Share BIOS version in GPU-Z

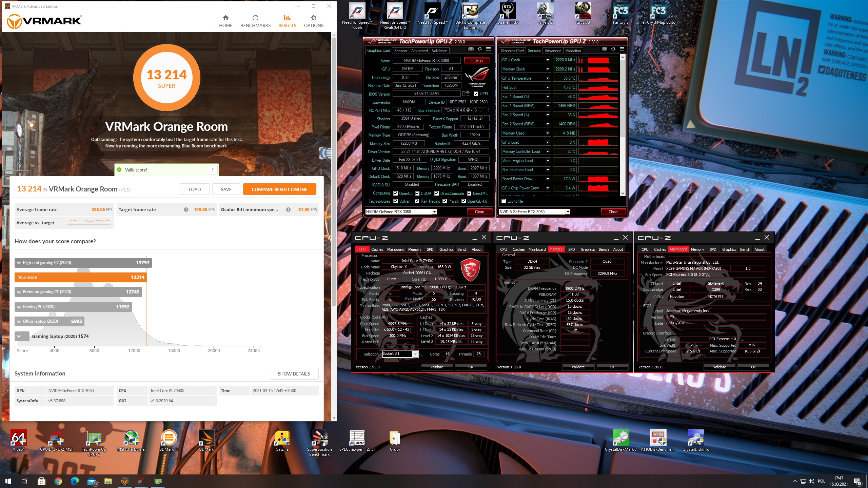[x=466, y=94]
